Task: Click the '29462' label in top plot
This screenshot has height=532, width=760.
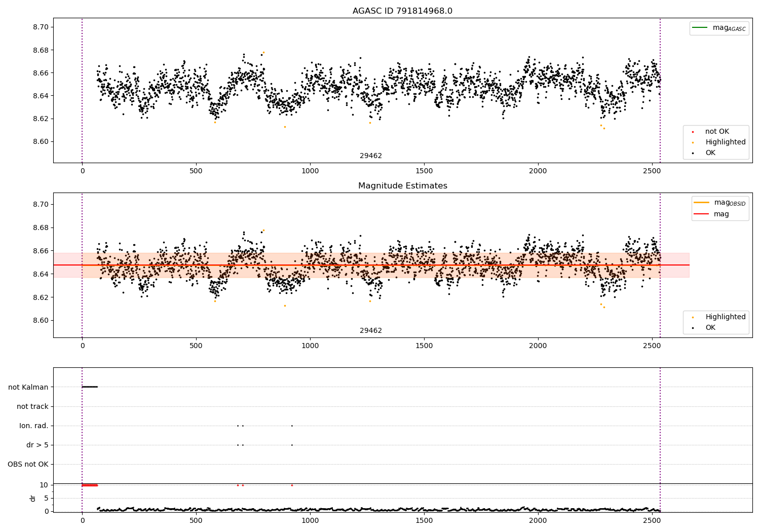Action: point(371,156)
